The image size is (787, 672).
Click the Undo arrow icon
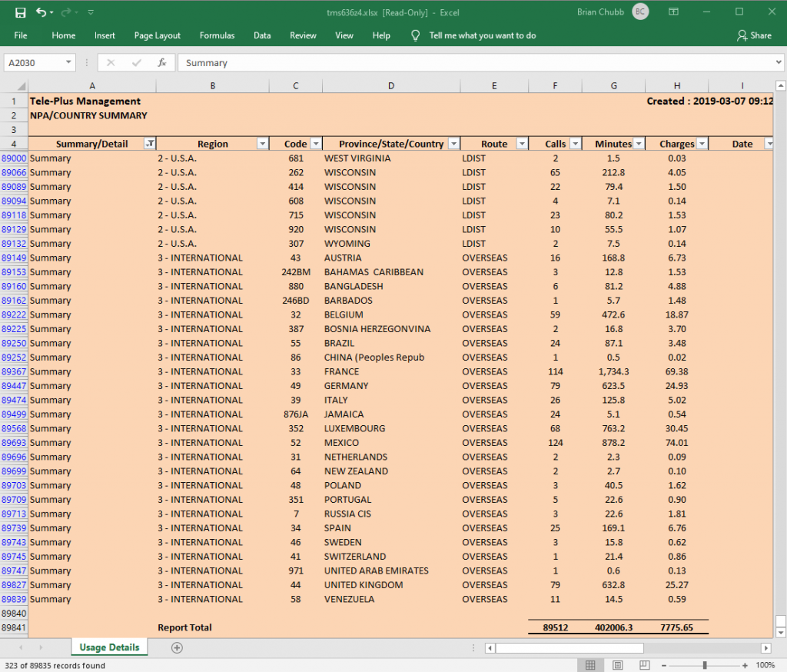click(41, 12)
